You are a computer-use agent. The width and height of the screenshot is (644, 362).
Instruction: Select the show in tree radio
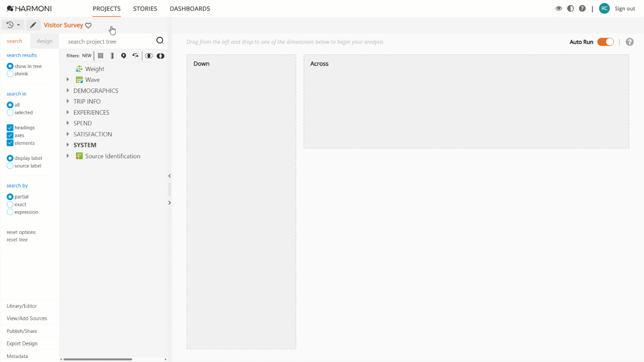point(10,66)
